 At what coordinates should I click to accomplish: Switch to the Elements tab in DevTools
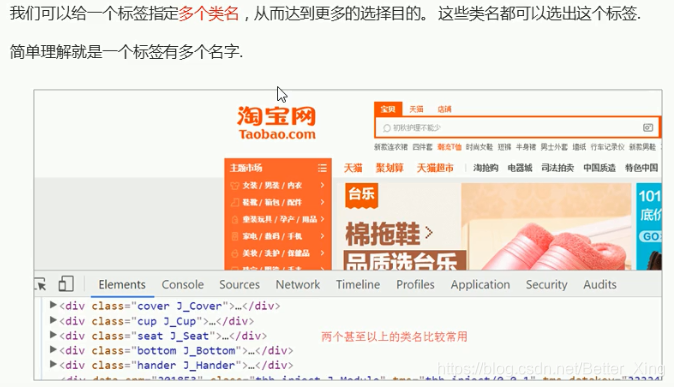[122, 285]
